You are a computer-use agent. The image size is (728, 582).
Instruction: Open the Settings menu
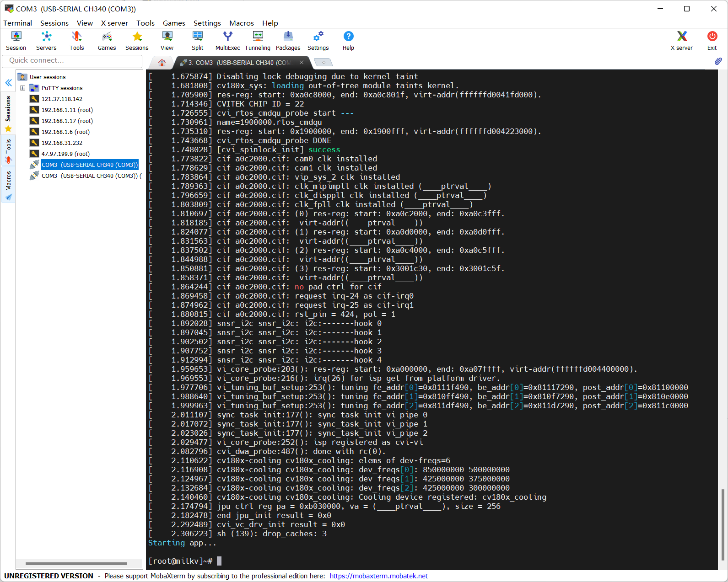[x=207, y=23]
